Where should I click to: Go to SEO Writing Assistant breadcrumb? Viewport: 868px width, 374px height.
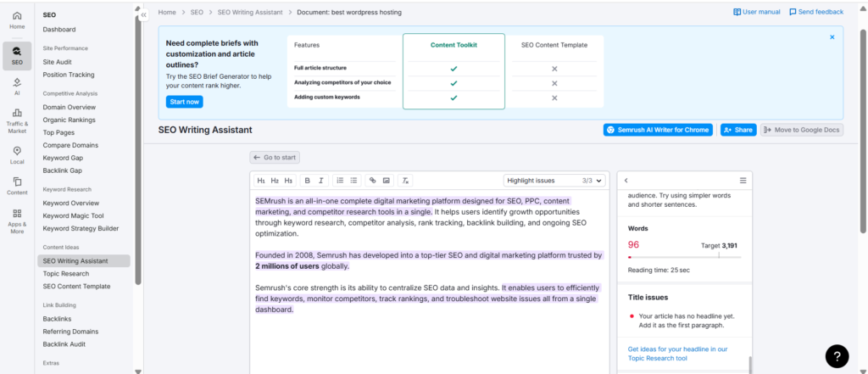tap(250, 12)
